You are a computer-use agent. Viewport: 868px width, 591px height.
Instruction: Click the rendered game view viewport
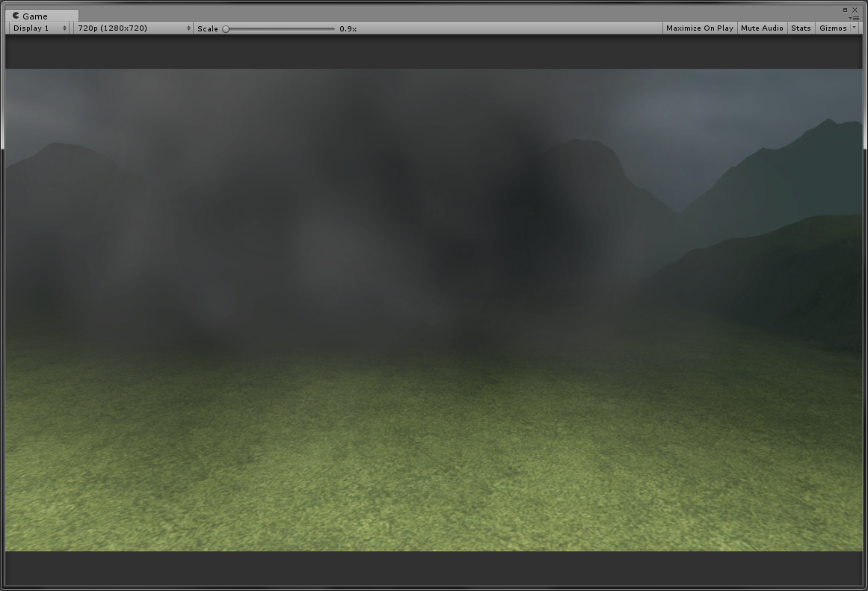(x=434, y=310)
